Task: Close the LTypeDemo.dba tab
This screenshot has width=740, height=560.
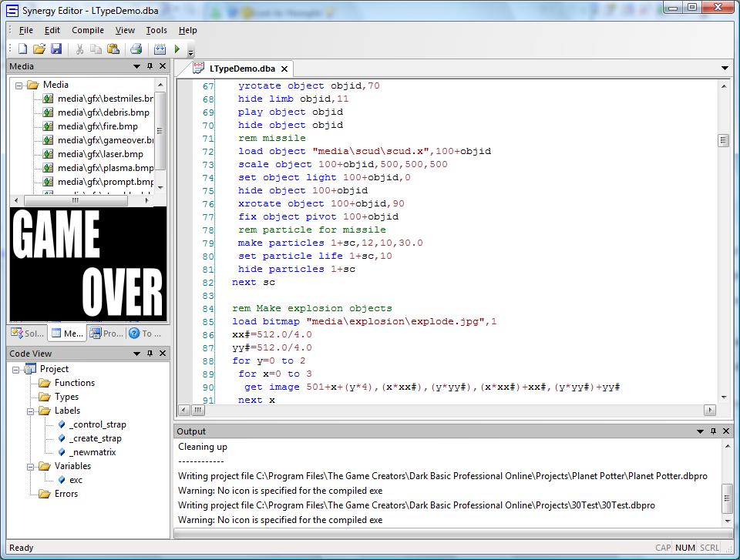Action: 284,69
